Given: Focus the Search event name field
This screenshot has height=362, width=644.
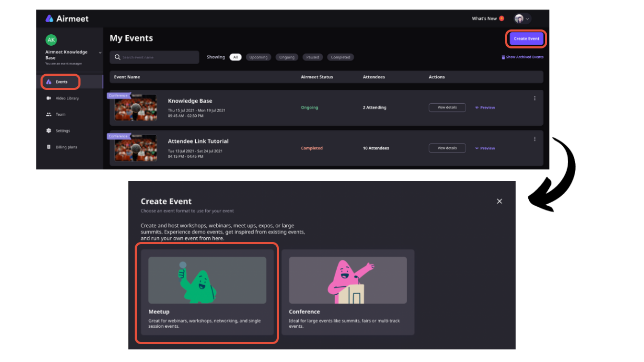Looking at the screenshot, I should point(155,57).
